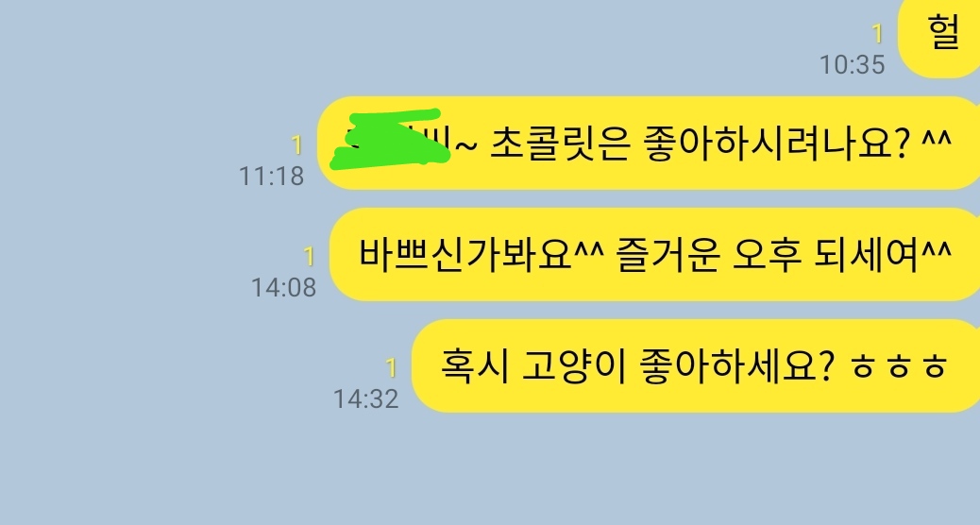The width and height of the screenshot is (980, 525).
Task: Click the word '고양이' in last bubble
Action: [x=574, y=365]
